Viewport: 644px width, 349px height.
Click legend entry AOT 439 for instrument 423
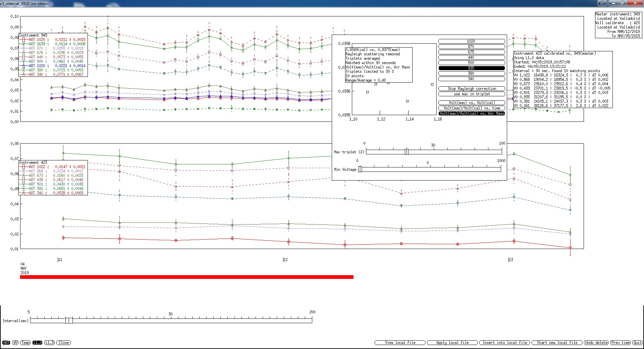point(53,180)
